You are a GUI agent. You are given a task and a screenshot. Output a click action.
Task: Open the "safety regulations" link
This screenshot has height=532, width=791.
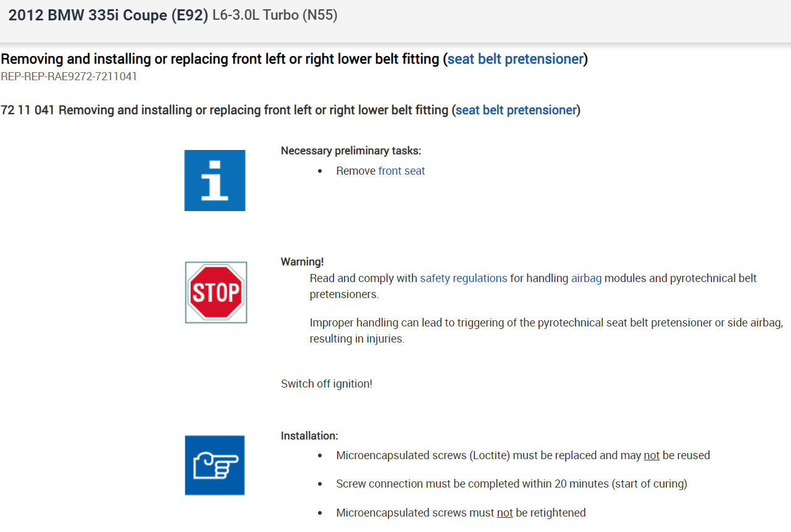tap(463, 278)
